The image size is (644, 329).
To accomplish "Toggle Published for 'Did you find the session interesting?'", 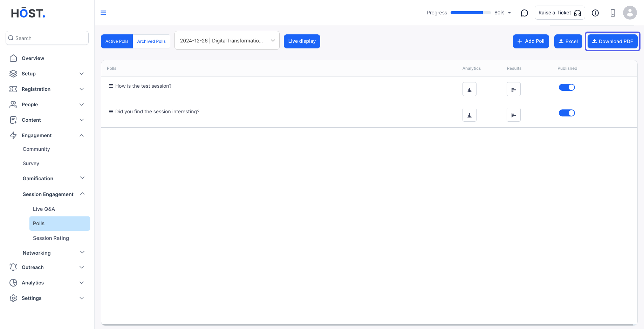I will [x=567, y=113].
